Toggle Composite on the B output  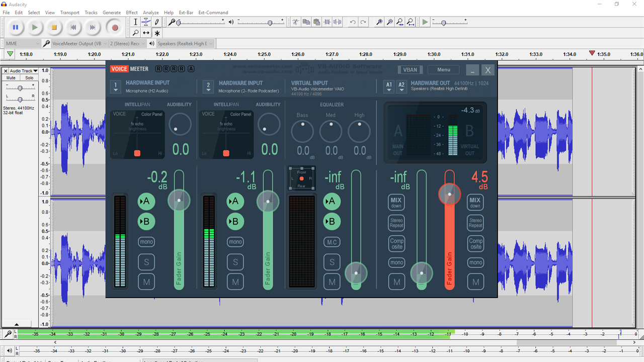[475, 244]
